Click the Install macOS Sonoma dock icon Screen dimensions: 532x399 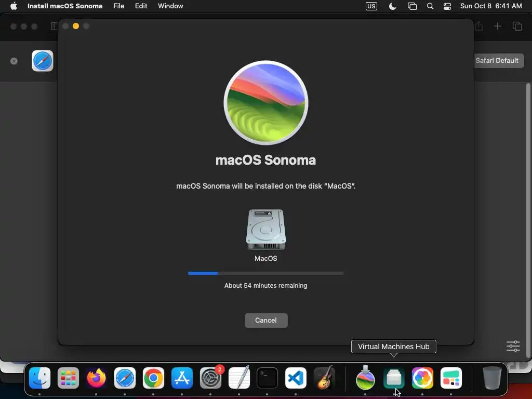click(365, 378)
